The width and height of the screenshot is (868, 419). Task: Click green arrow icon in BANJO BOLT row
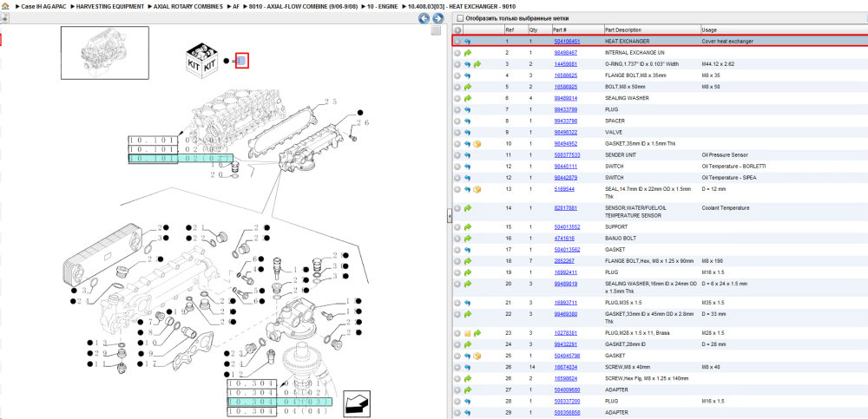click(x=468, y=238)
